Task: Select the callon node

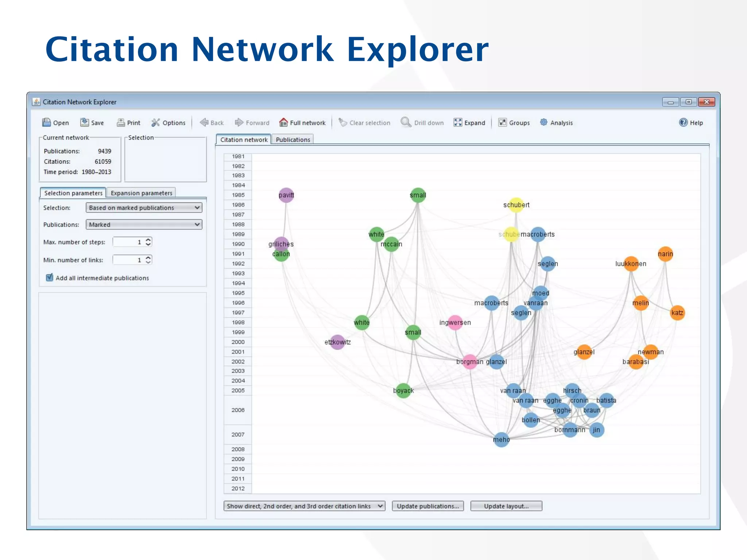Action: [x=281, y=254]
